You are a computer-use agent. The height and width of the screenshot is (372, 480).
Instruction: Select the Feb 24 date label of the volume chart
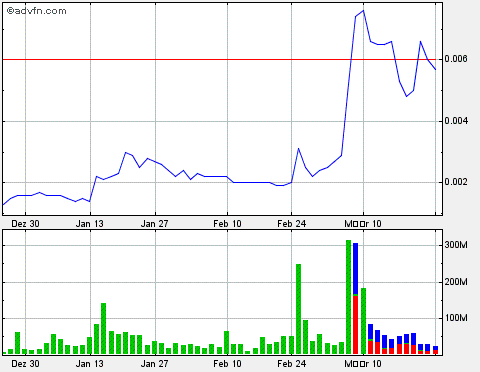[x=292, y=364]
